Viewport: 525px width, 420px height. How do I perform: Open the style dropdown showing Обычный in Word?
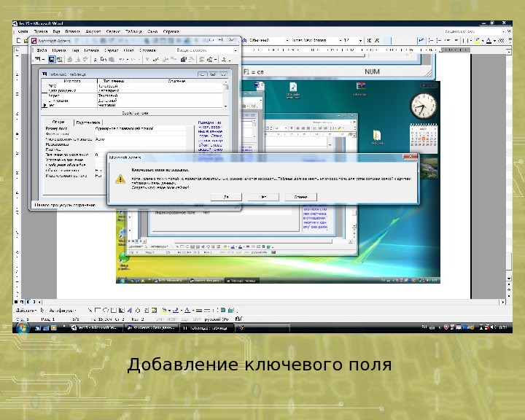pos(288,41)
